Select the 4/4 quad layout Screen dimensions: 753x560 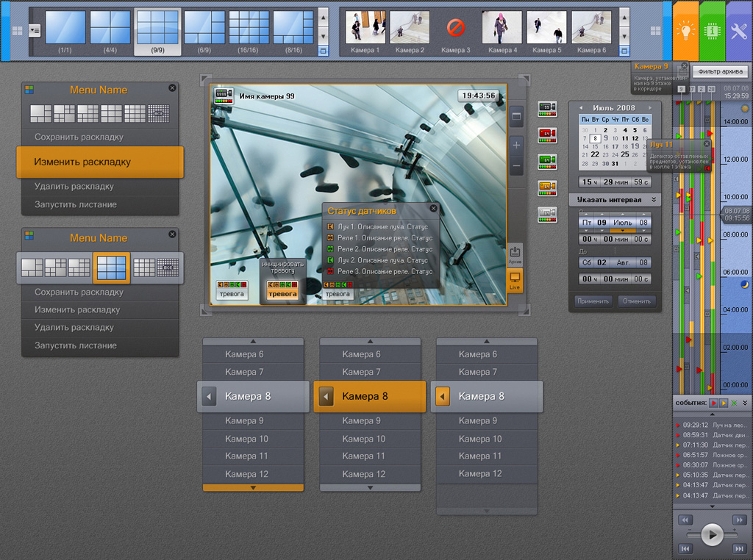(x=110, y=29)
